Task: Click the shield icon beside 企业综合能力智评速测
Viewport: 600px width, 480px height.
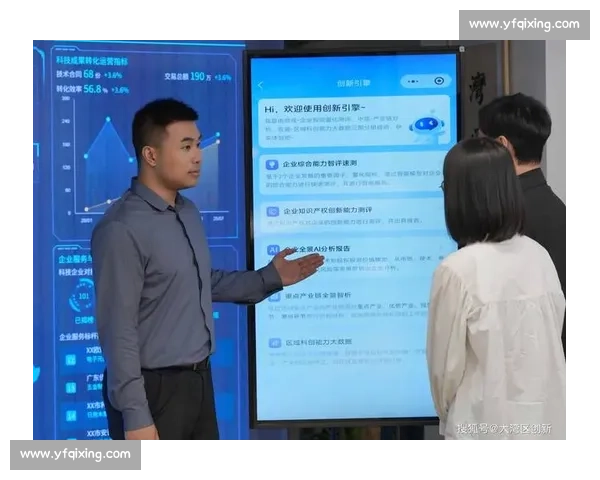Action: pyautogui.click(x=271, y=163)
